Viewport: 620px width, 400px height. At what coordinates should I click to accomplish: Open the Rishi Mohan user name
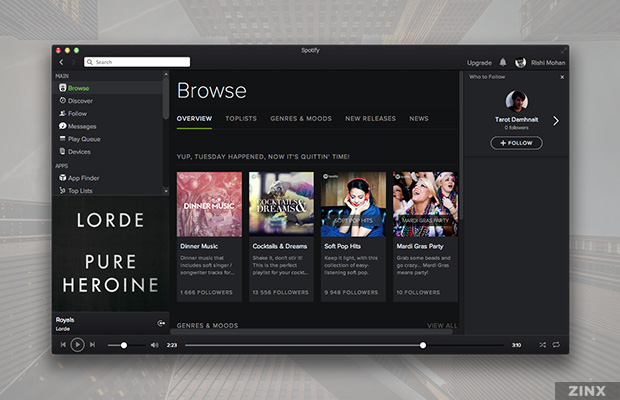(x=548, y=62)
